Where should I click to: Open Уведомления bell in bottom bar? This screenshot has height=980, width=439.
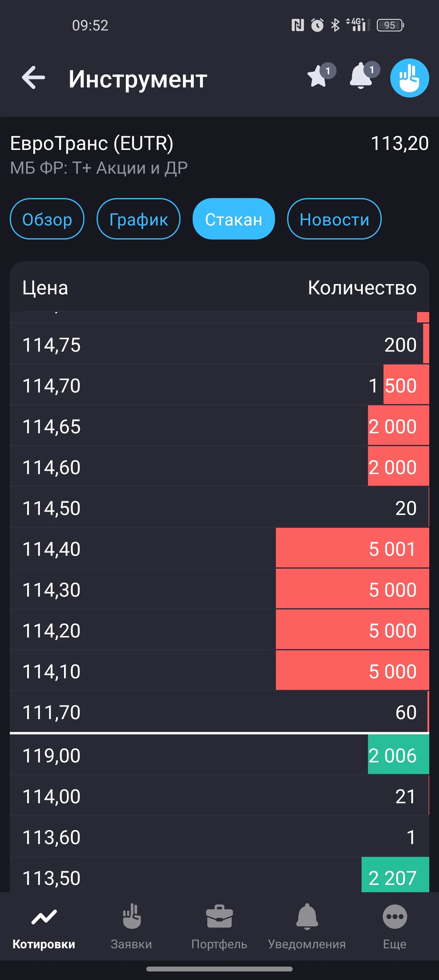pyautogui.click(x=307, y=917)
